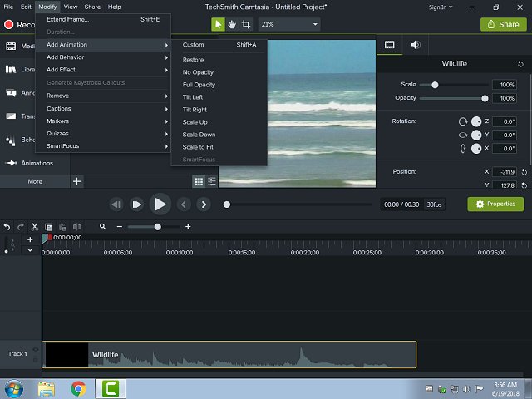Expand the Sign In dropdown

tap(439, 7)
